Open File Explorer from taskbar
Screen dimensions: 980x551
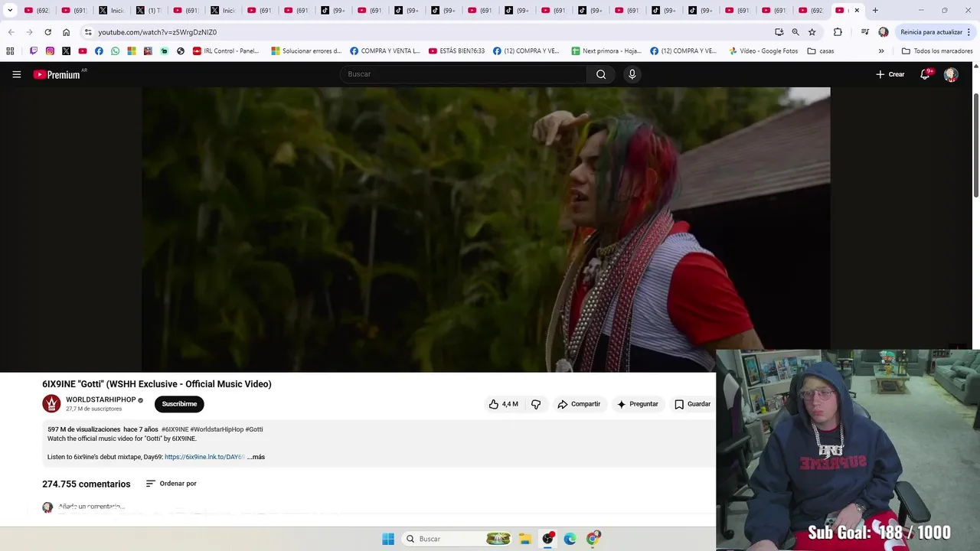coord(525,539)
